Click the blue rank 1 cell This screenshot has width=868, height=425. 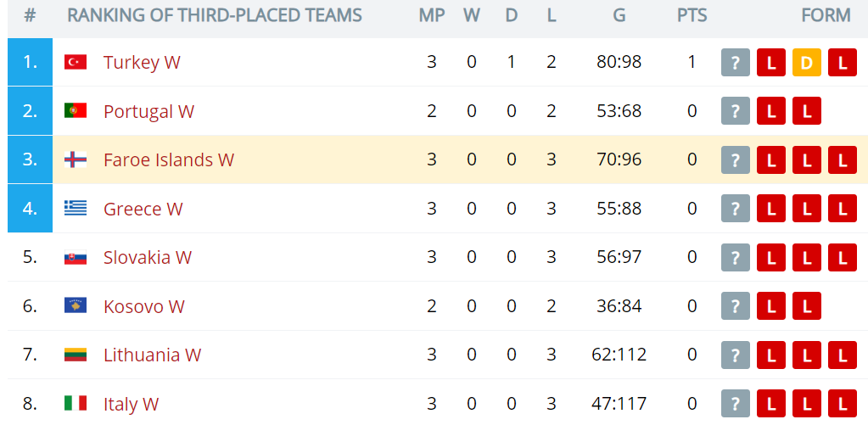30,62
